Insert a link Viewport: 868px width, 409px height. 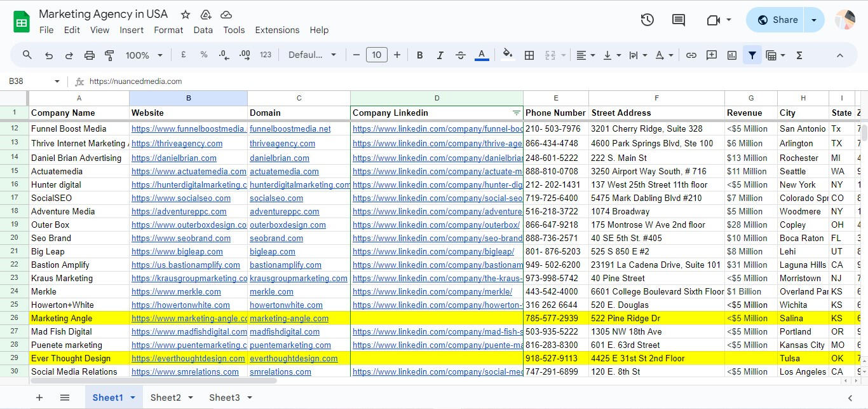[x=691, y=55]
